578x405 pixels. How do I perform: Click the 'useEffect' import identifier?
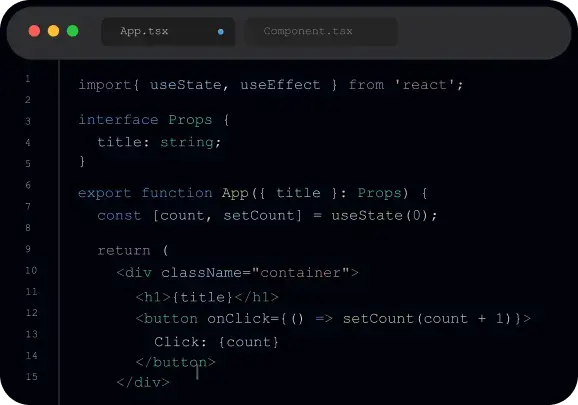(280, 85)
